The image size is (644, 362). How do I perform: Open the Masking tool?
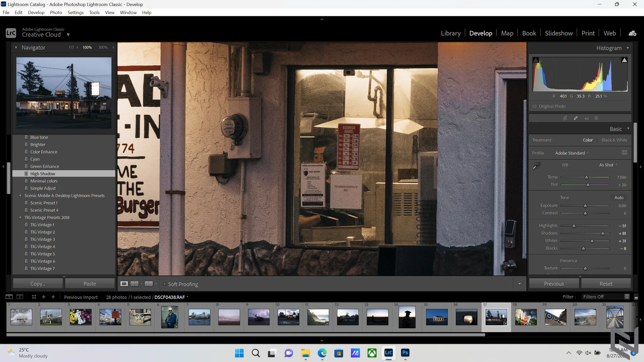click(x=597, y=118)
